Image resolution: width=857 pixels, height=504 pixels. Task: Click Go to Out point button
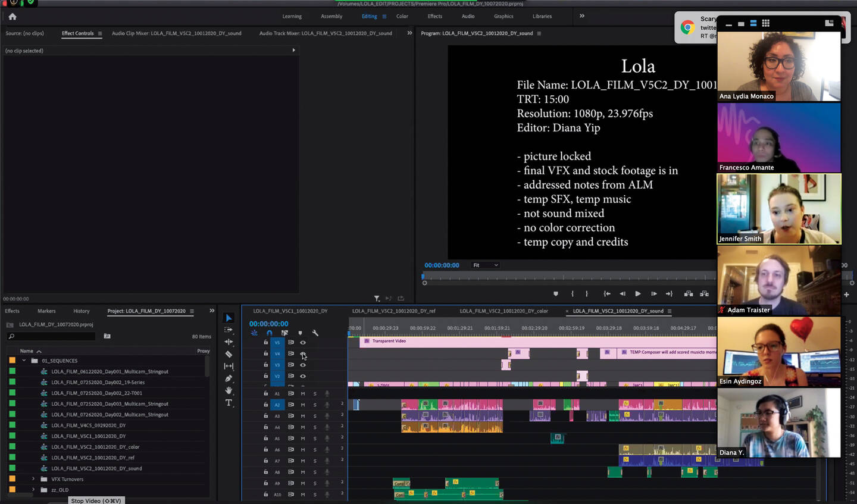[669, 293]
